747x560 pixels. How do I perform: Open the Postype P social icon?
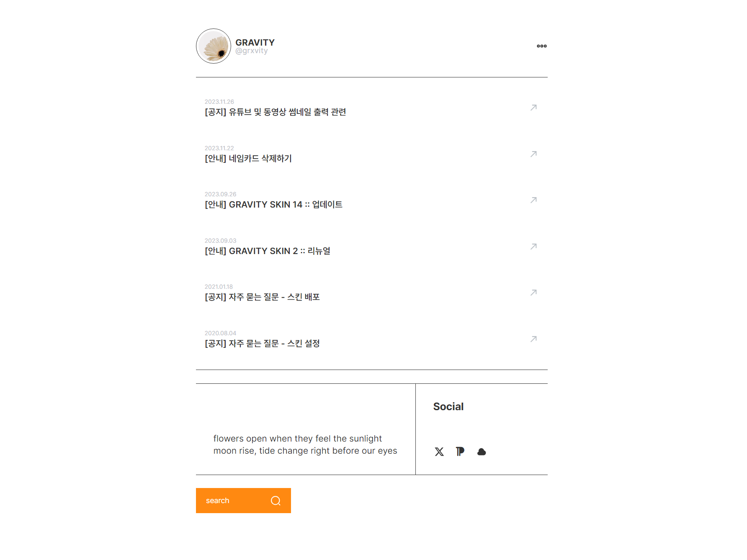460,452
